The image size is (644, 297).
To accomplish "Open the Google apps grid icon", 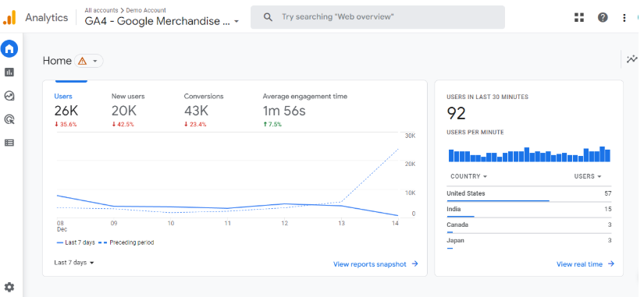I will (x=579, y=17).
